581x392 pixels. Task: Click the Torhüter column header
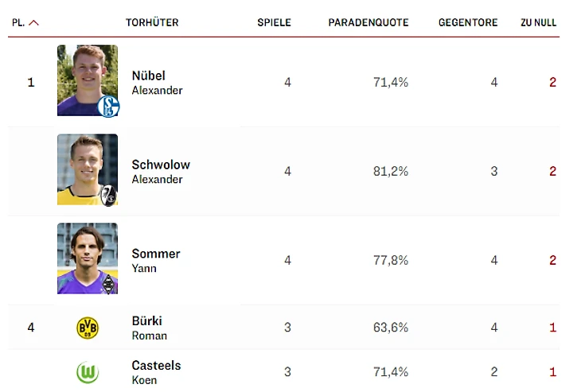pyautogui.click(x=152, y=23)
